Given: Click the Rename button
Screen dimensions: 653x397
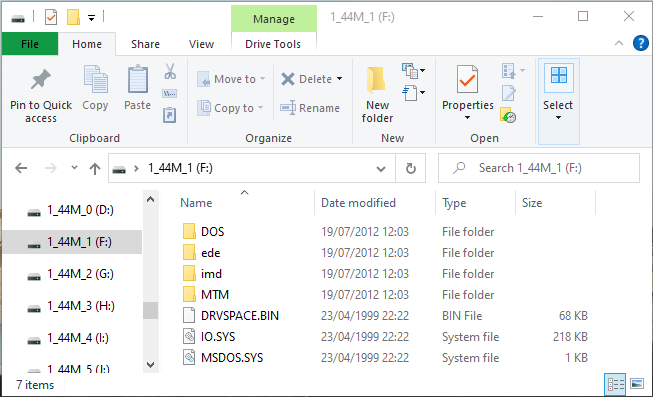Looking at the screenshot, I should [310, 108].
